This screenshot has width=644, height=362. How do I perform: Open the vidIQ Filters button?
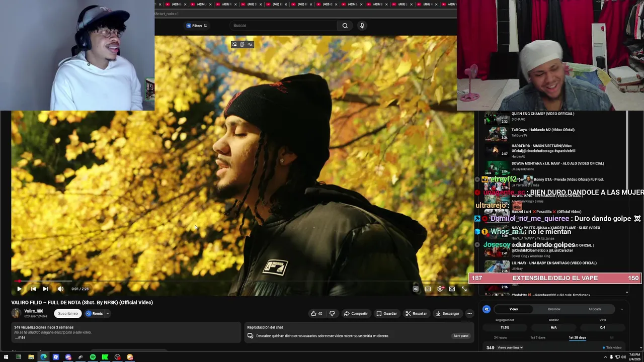pos(197,26)
